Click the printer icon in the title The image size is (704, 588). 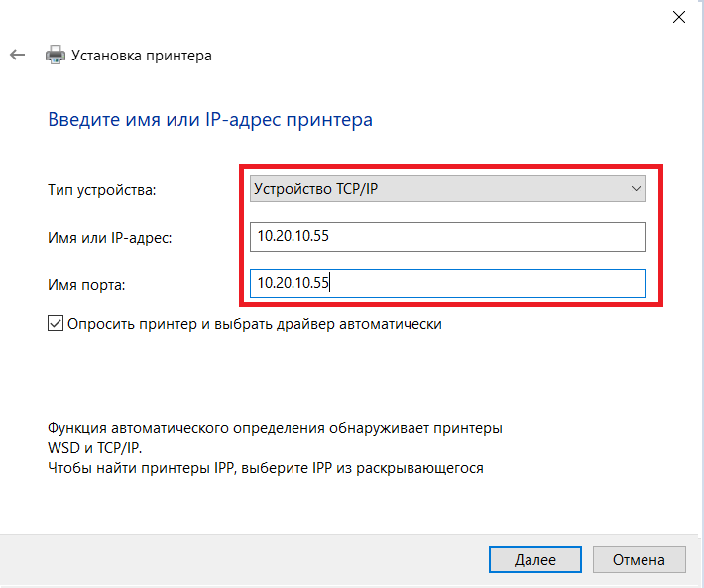56,56
